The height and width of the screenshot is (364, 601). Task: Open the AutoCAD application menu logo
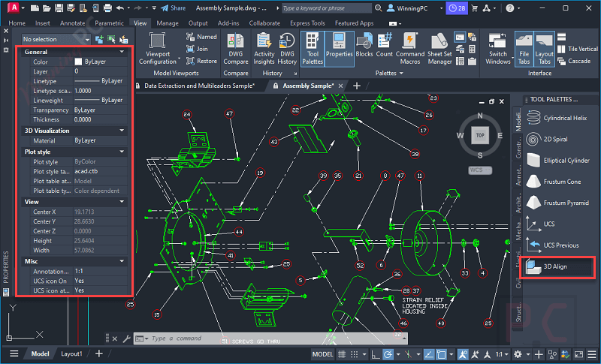tap(14, 8)
